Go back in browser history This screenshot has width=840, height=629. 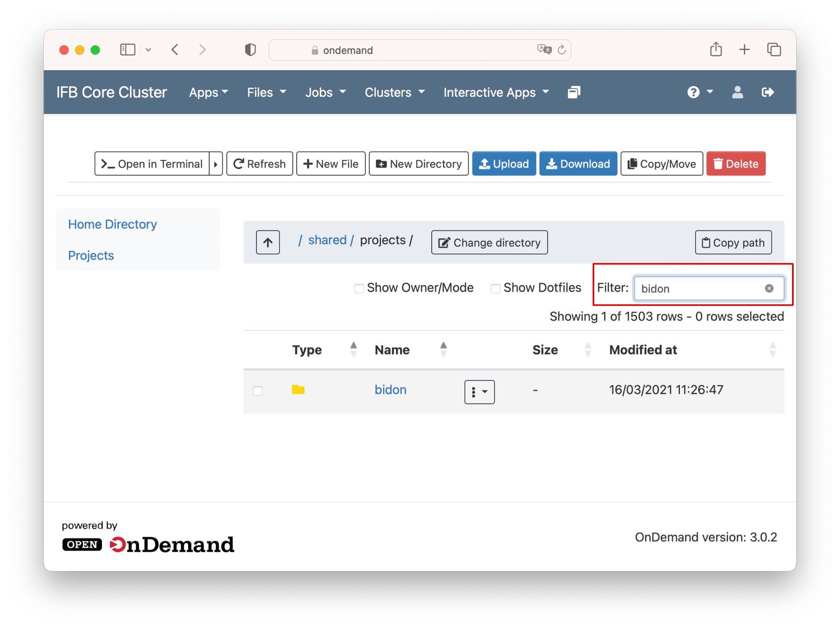pyautogui.click(x=175, y=49)
